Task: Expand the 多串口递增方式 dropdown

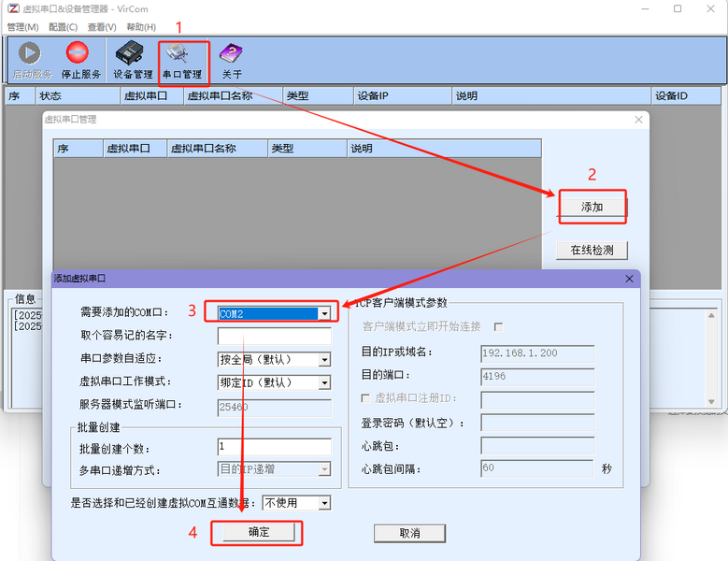Action: click(324, 469)
